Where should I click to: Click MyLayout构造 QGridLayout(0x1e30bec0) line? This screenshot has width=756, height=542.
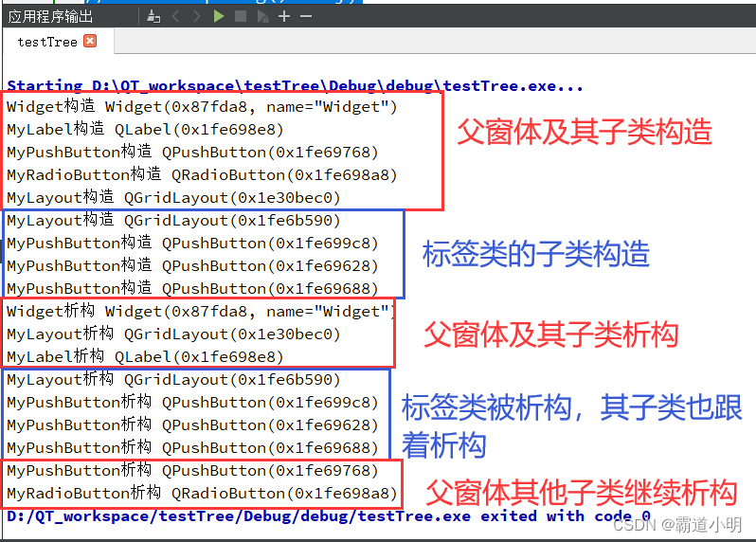click(173, 197)
